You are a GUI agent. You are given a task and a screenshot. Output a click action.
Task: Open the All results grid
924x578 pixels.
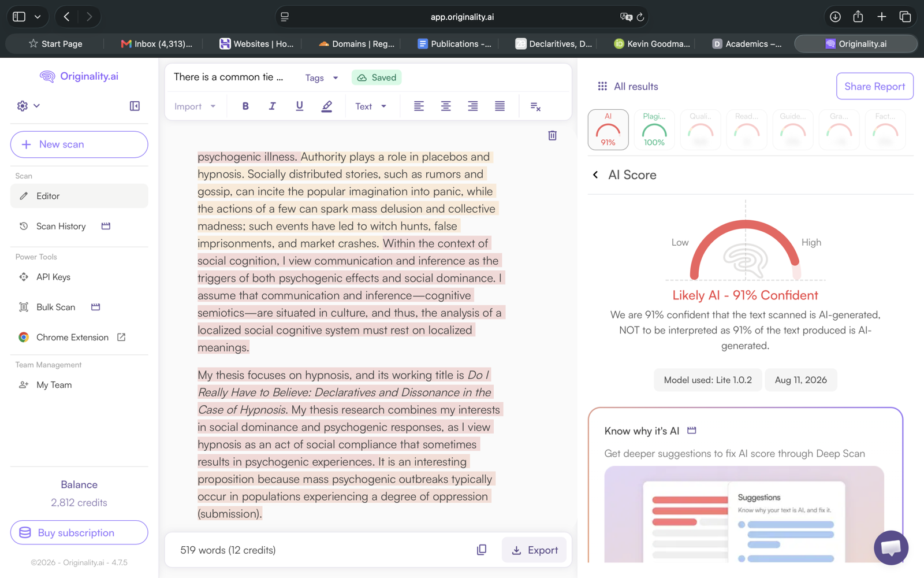628,86
